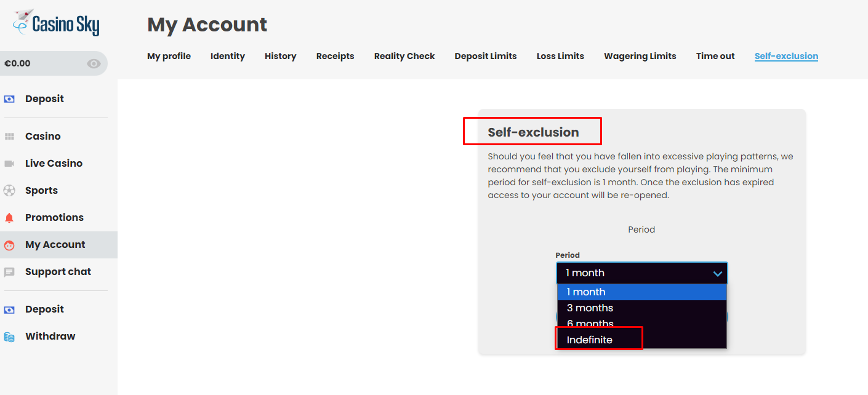Switch to the Deposit Limits tab
The height and width of the screenshot is (395, 868).
click(485, 56)
